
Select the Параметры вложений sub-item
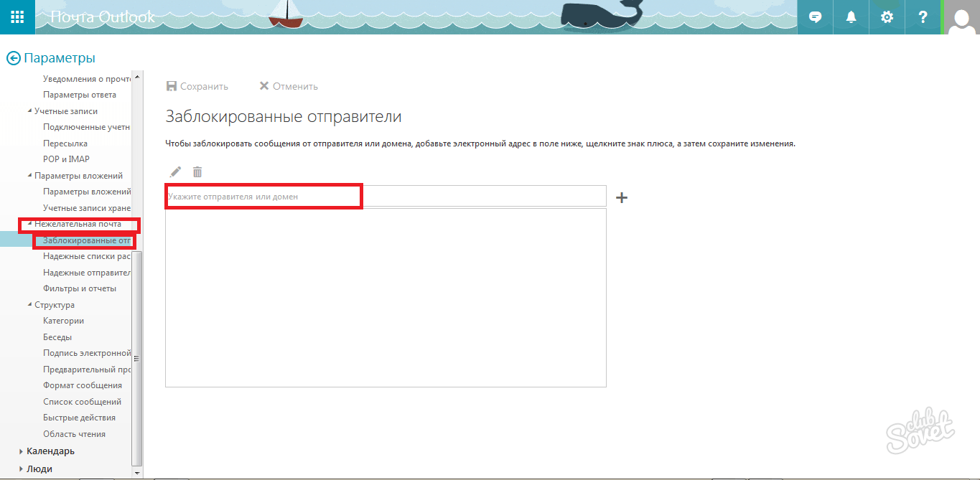tap(86, 192)
